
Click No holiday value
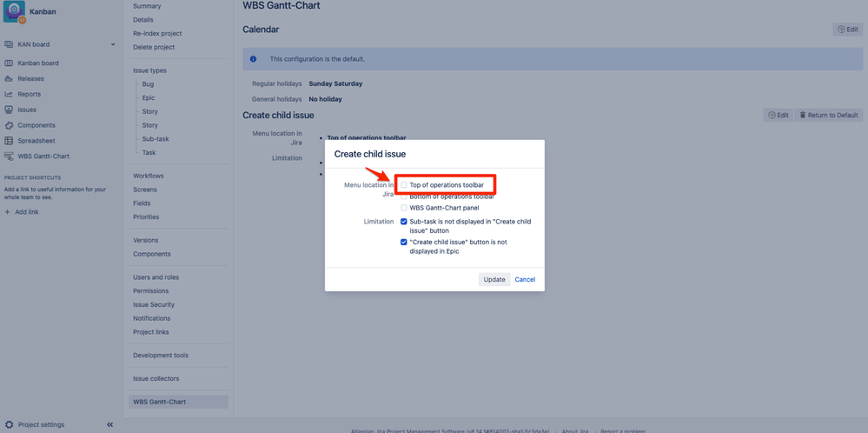[325, 99]
